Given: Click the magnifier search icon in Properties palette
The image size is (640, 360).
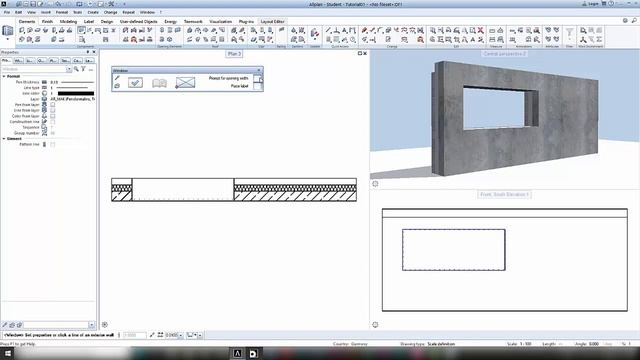Looking at the screenshot, I should (76, 69).
